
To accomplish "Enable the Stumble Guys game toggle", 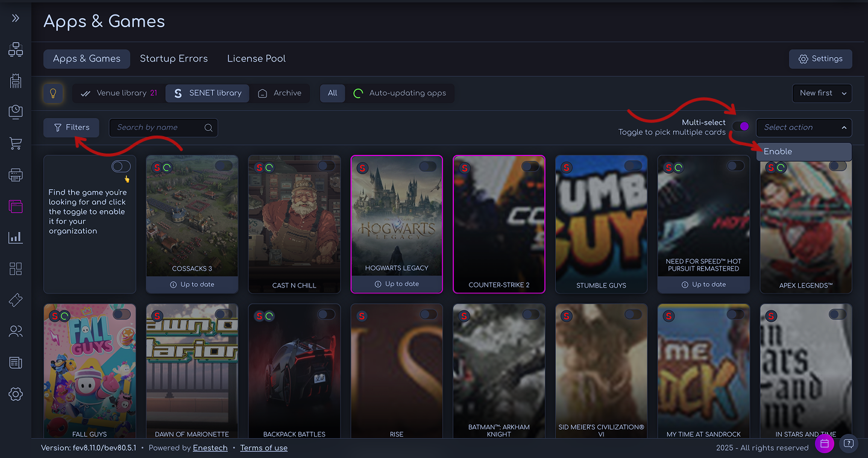I will pos(633,166).
